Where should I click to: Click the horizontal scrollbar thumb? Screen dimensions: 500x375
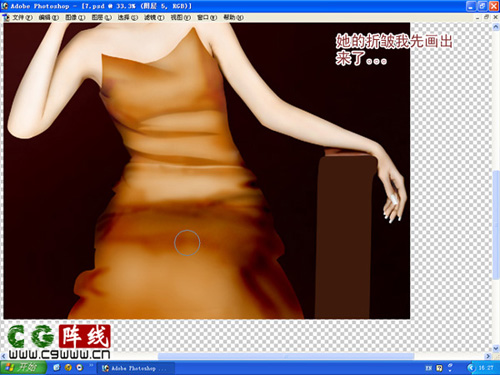(x=286, y=356)
